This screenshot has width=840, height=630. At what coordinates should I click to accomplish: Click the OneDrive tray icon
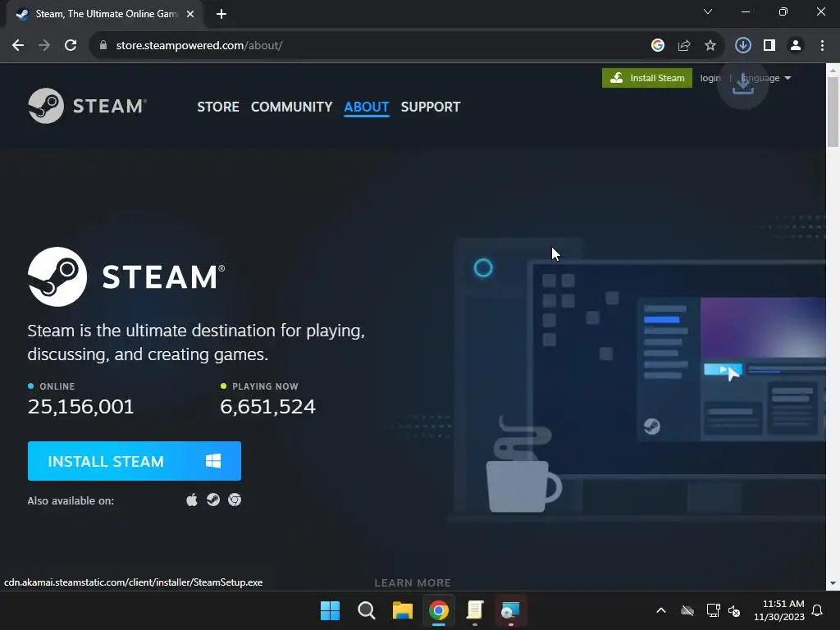[687, 610]
